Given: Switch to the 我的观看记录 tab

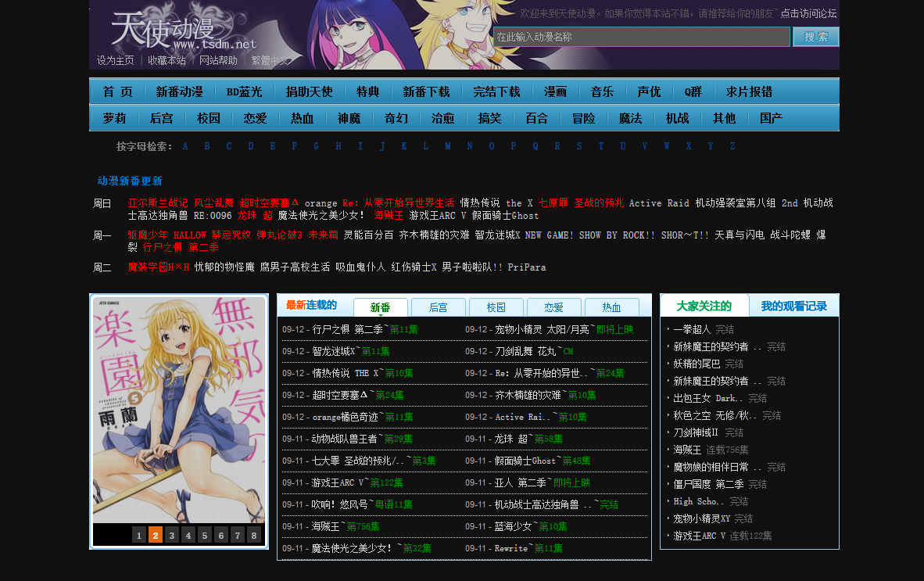Looking at the screenshot, I should pyautogui.click(x=793, y=306).
